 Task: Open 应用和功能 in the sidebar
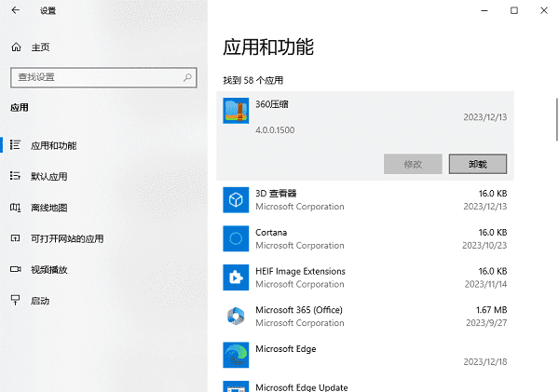pos(53,145)
